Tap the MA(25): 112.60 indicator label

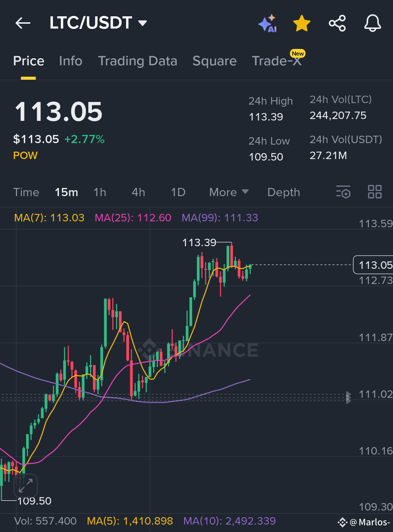point(133,218)
